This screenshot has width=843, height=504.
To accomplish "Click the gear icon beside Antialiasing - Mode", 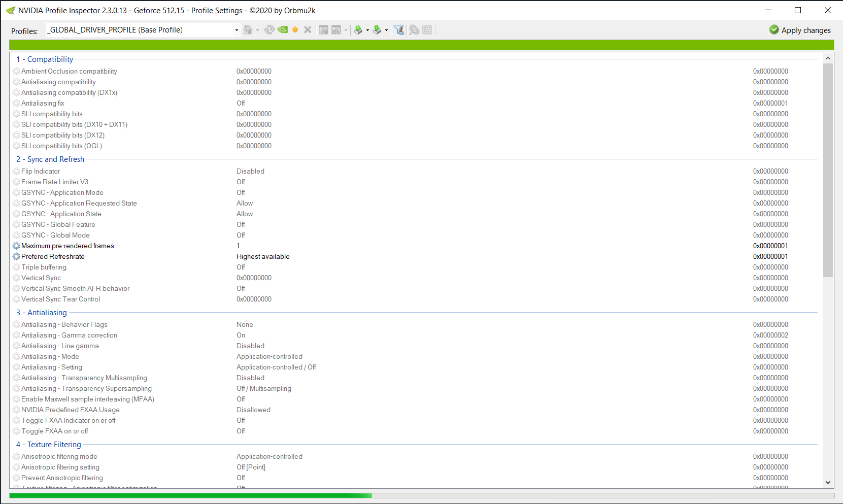I will click(x=16, y=356).
